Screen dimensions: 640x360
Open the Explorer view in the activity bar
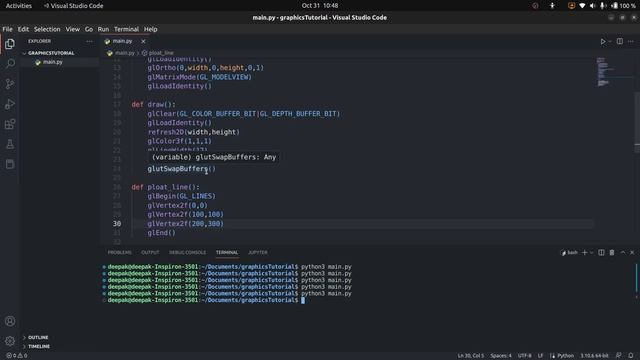tap(10, 44)
